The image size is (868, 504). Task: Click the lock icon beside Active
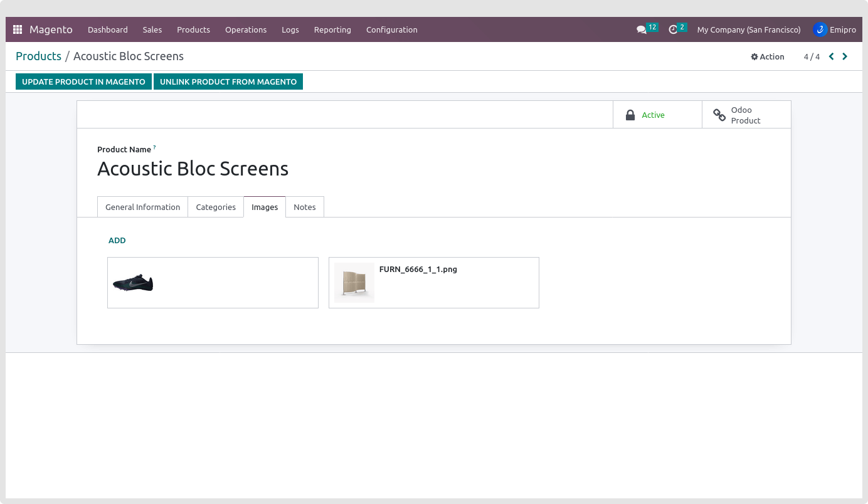tap(630, 115)
